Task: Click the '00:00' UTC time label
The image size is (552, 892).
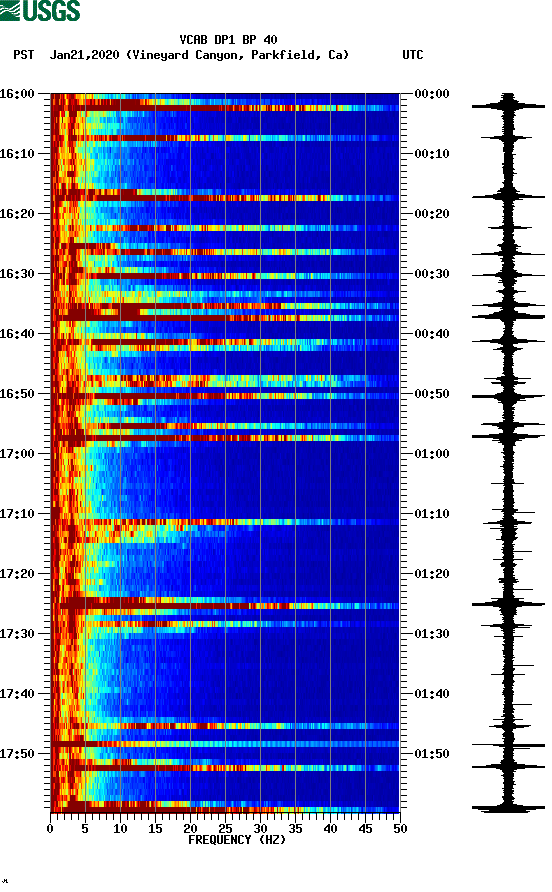Action: (432, 94)
